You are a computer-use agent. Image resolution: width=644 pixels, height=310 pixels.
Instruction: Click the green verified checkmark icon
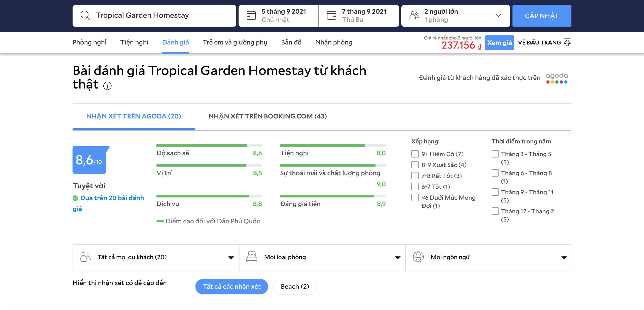click(75, 198)
